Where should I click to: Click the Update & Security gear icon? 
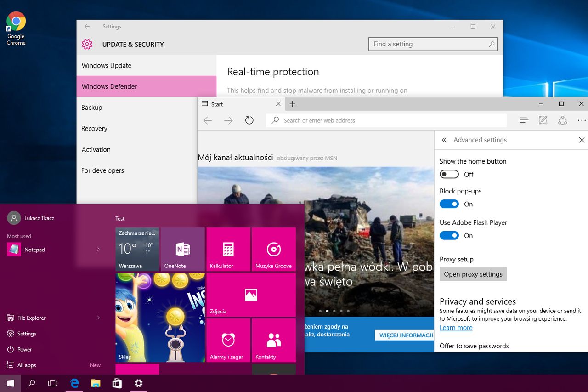[87, 44]
